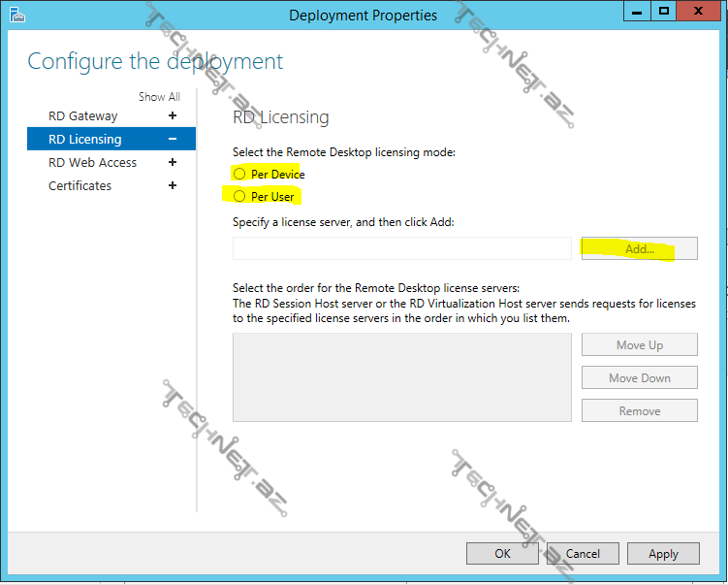Viewport: 728px width, 585px height.
Task: Open the RD Web Access section
Action: (93, 162)
